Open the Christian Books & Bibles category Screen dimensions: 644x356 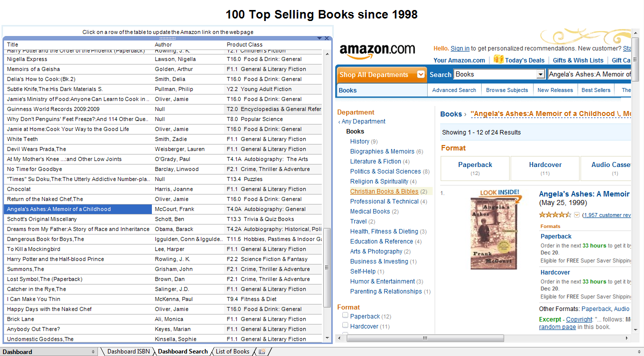pyautogui.click(x=384, y=191)
